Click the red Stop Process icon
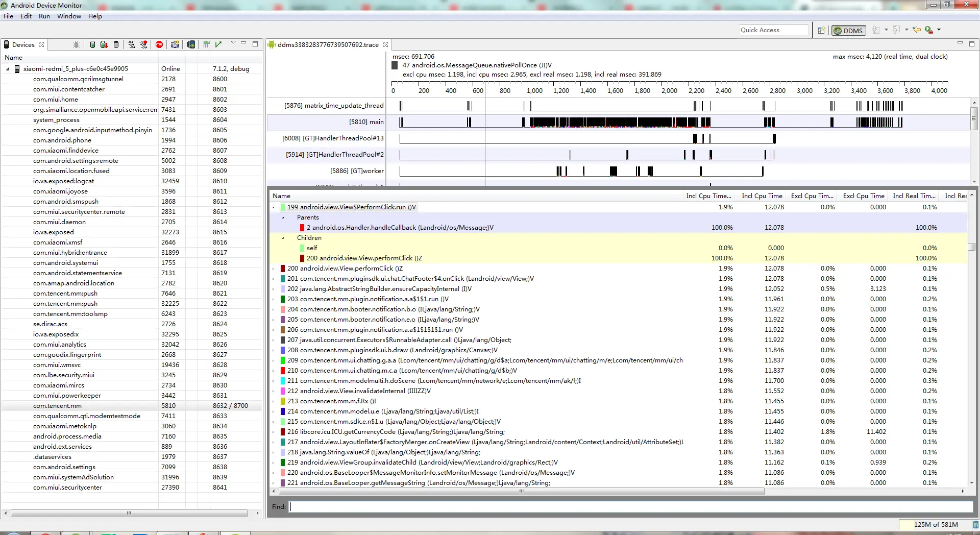This screenshot has height=535, width=980. tap(159, 44)
